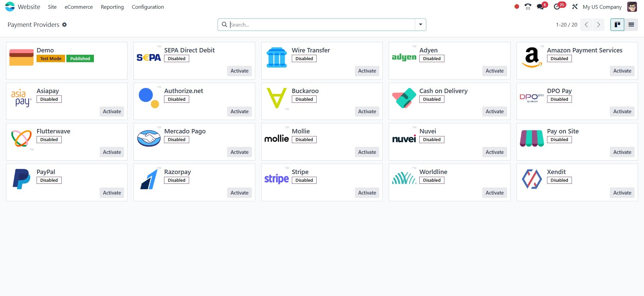Click the PayPal logo
The width and height of the screenshot is (644, 296).
[x=21, y=179]
